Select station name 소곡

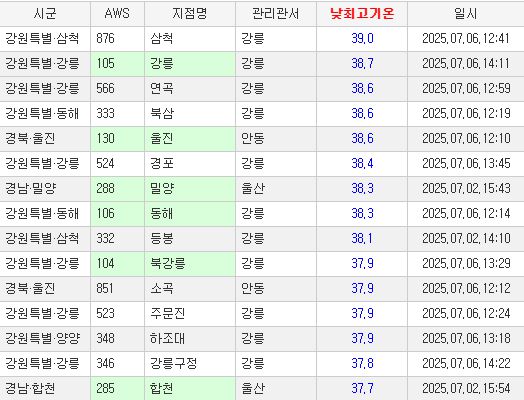[161, 288]
